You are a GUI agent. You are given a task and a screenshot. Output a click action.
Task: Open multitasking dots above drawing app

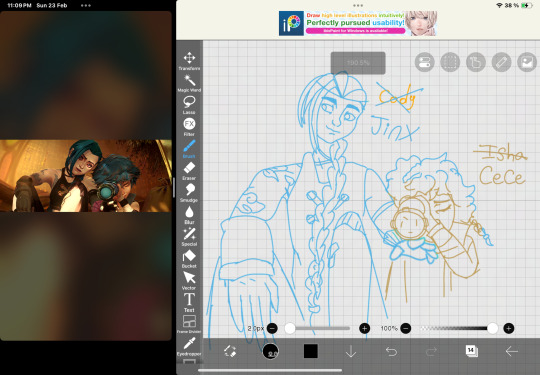(x=358, y=6)
